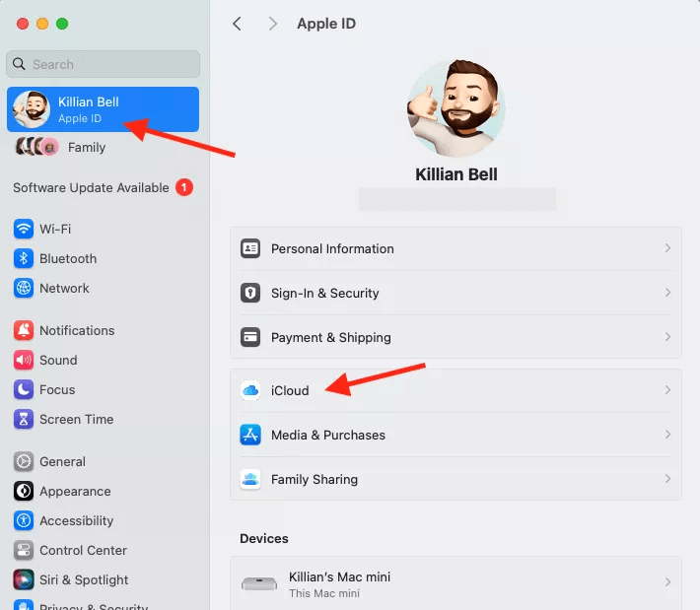The image size is (700, 610).
Task: Click the Sign-In & Security shield icon
Action: coord(250,294)
